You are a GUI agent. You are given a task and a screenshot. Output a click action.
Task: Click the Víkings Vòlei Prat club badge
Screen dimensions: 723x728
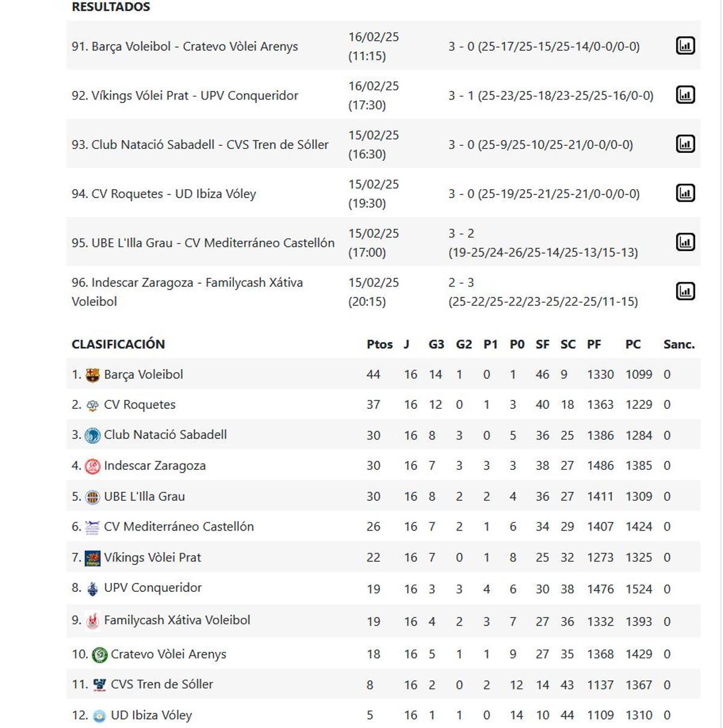click(x=92, y=557)
